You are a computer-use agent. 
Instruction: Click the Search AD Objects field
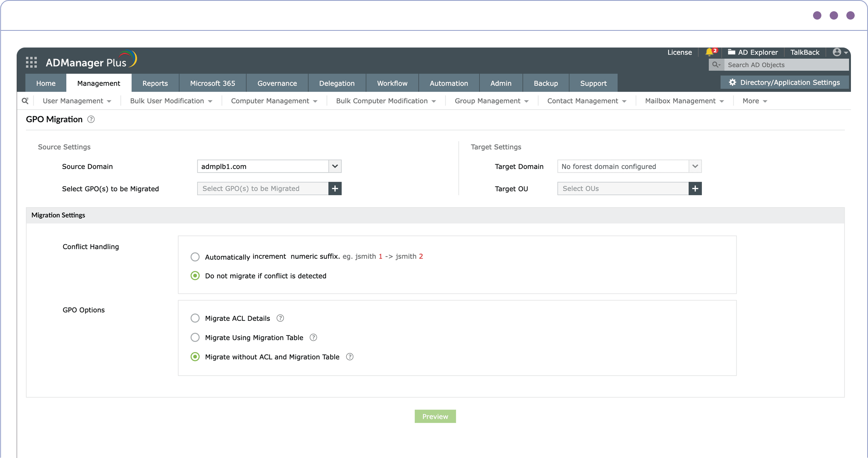point(785,65)
